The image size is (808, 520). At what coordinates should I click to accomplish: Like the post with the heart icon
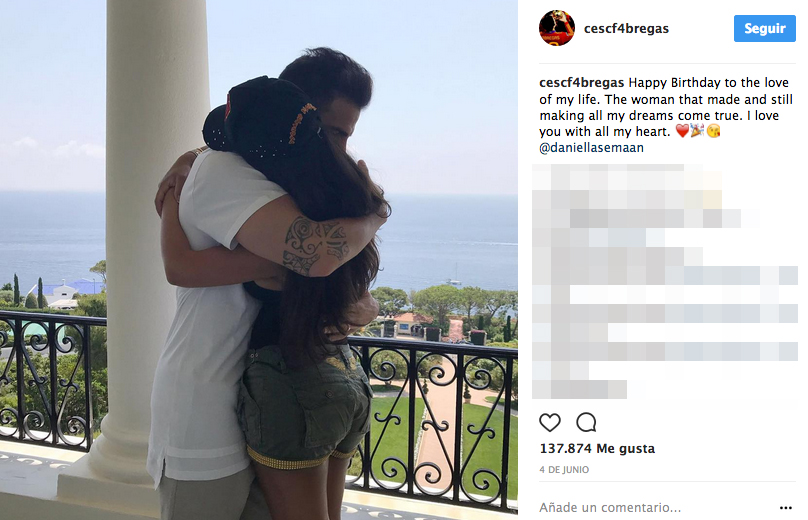click(x=549, y=423)
